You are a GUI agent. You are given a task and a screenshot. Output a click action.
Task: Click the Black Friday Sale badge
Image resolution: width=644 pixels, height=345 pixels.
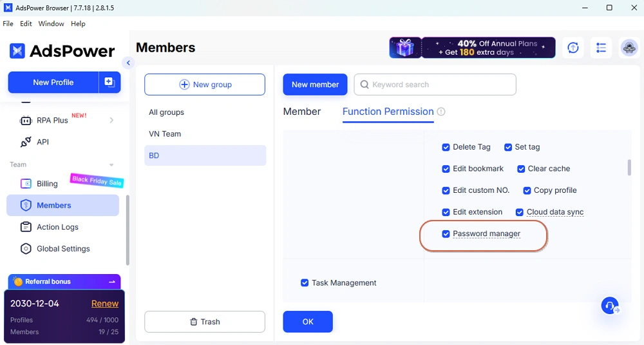pyautogui.click(x=97, y=180)
